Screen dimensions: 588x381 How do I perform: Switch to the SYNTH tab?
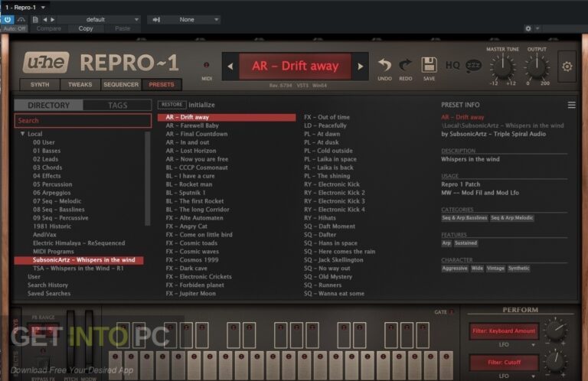40,85
